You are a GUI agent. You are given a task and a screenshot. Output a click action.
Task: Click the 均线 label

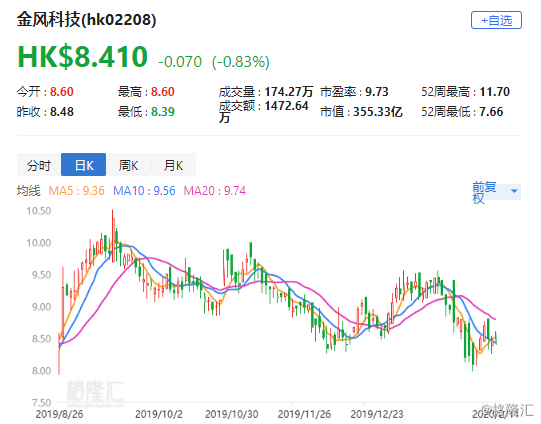click(29, 190)
